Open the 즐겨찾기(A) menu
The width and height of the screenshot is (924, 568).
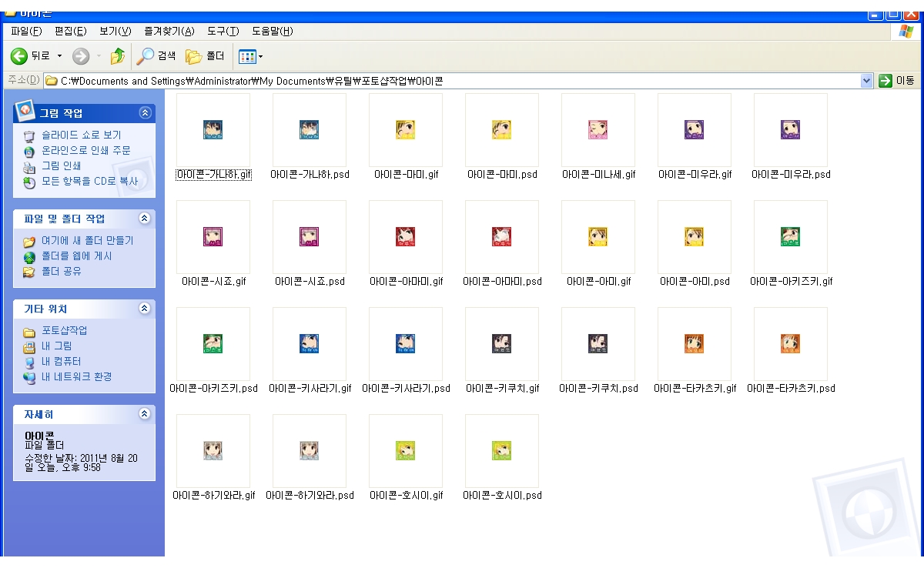(x=169, y=32)
